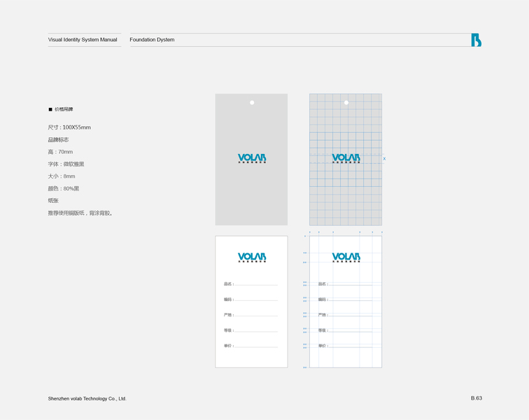Click '单价' field on plain white tag
The height and width of the screenshot is (420, 529).
click(251, 346)
